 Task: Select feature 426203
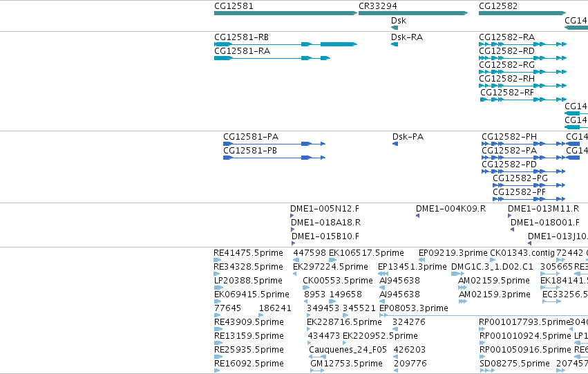tap(396, 357)
